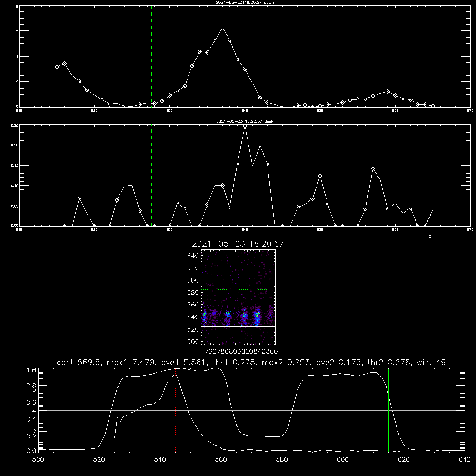Click the left green dashed line in dusk plot
Image resolution: width=476 pixels, height=476 pixels.
(x=151, y=175)
